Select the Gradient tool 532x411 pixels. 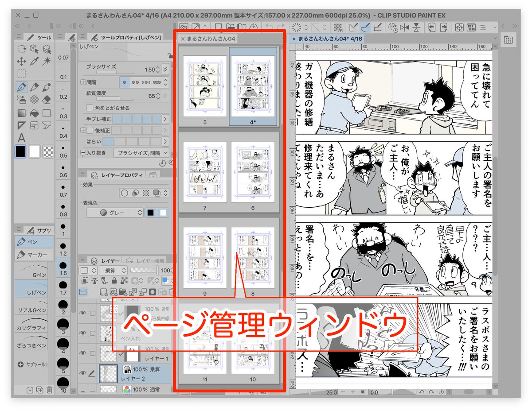click(x=22, y=113)
